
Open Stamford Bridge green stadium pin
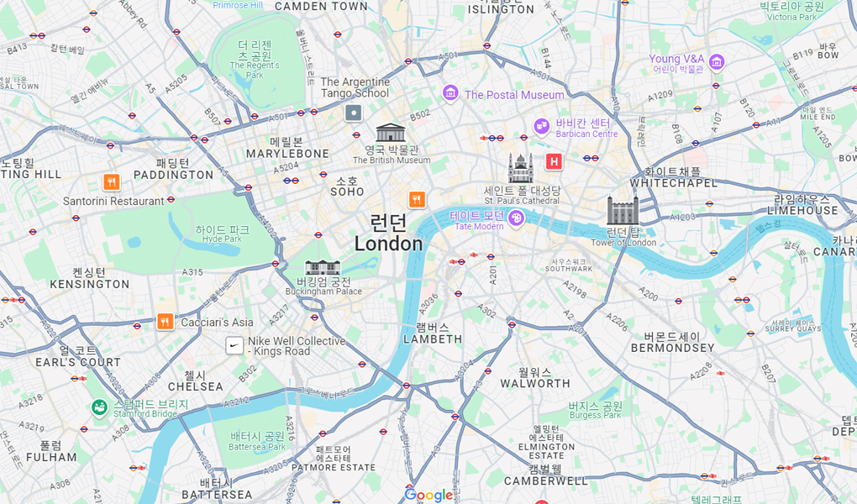click(x=99, y=407)
